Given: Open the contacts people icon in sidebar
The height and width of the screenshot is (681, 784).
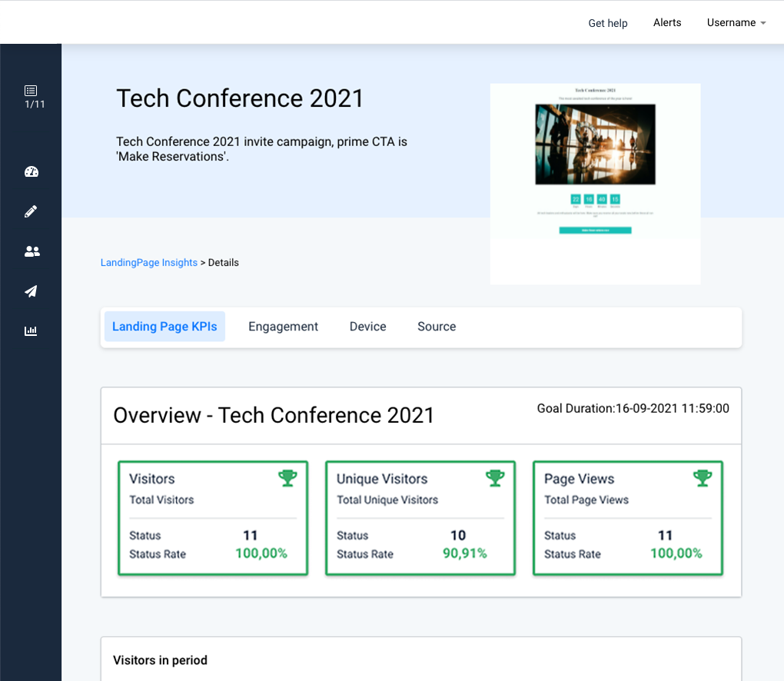Looking at the screenshot, I should tap(32, 251).
